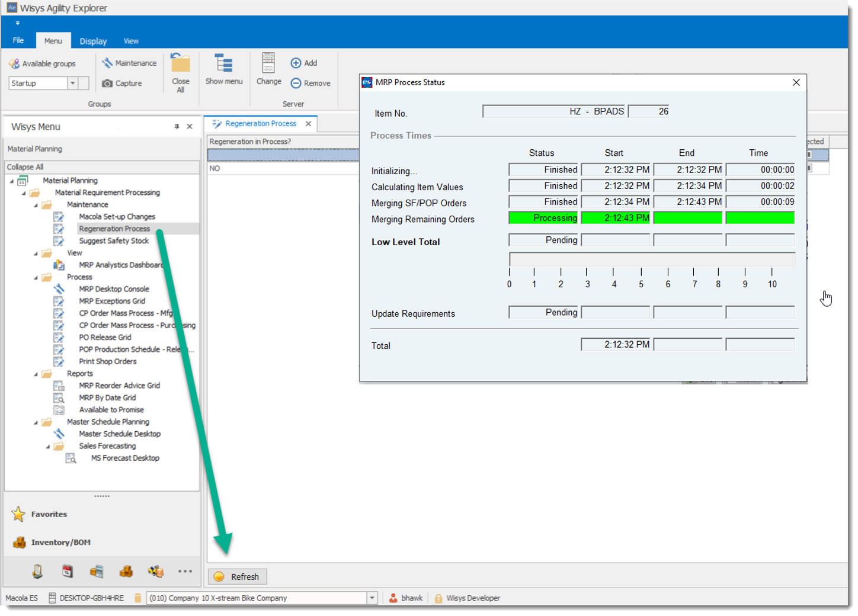Image resolution: width=858 pixels, height=616 pixels.
Task: Click the Regeneration in Process? column header
Action: (283, 142)
